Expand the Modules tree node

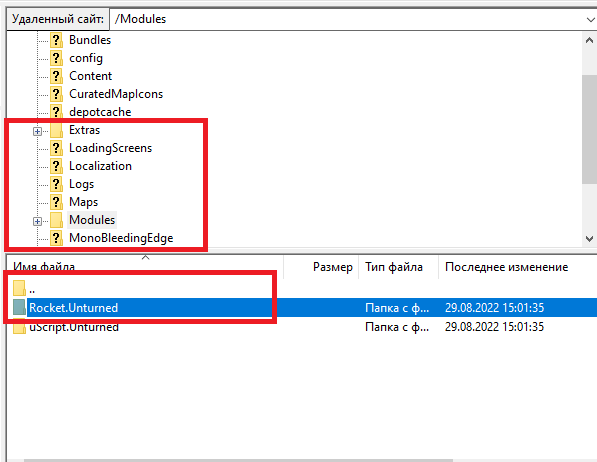tap(37, 221)
